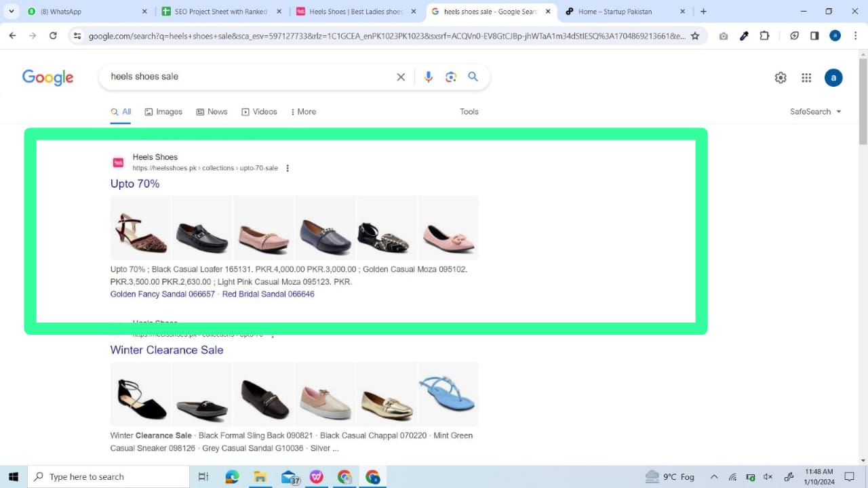Open the brown heel sandal thumbnail
Image resolution: width=868 pixels, height=488 pixels.
(140, 228)
